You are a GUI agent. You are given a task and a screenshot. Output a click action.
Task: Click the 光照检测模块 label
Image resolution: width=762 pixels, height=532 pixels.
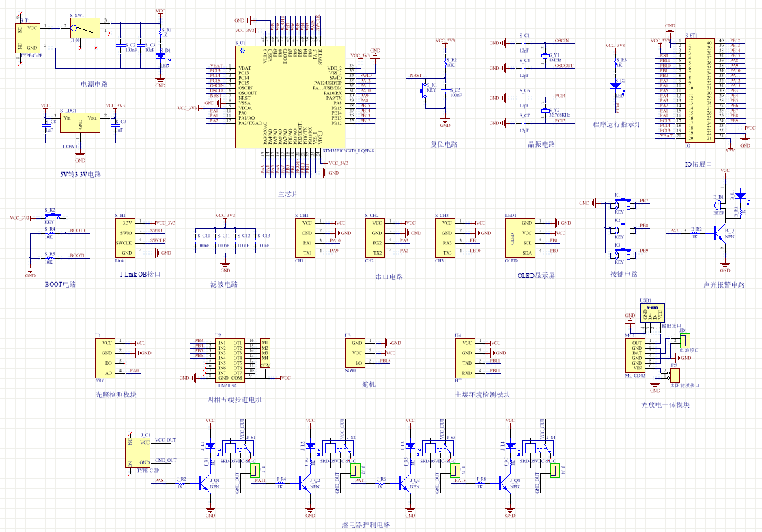(115, 395)
